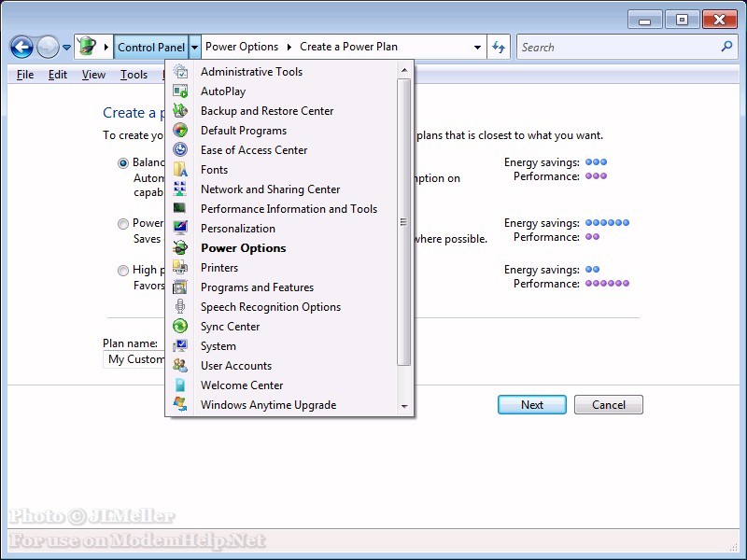Viewport: 747px width, 560px height.
Task: Open the Edit menu
Action: click(58, 75)
